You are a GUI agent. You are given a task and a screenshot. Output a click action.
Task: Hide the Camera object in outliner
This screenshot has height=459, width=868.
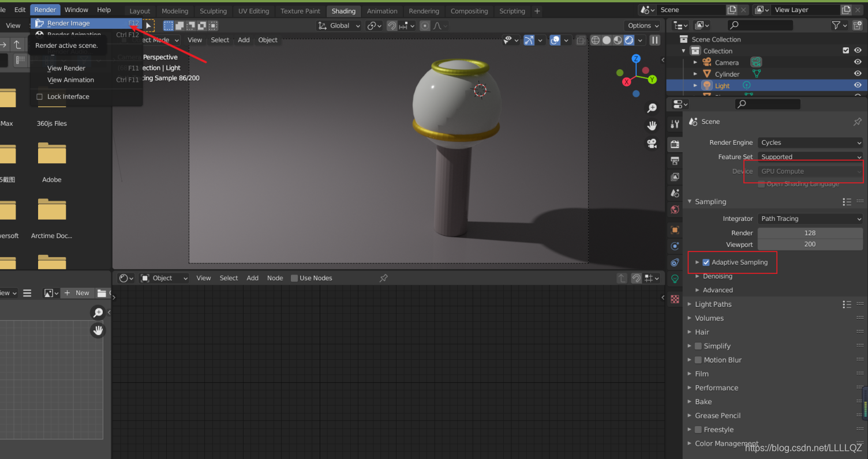point(858,62)
